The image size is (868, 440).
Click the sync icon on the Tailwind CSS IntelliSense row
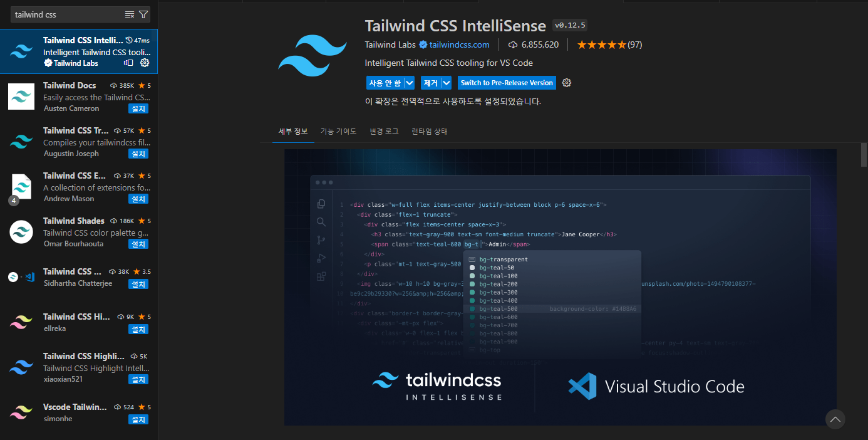[129, 63]
